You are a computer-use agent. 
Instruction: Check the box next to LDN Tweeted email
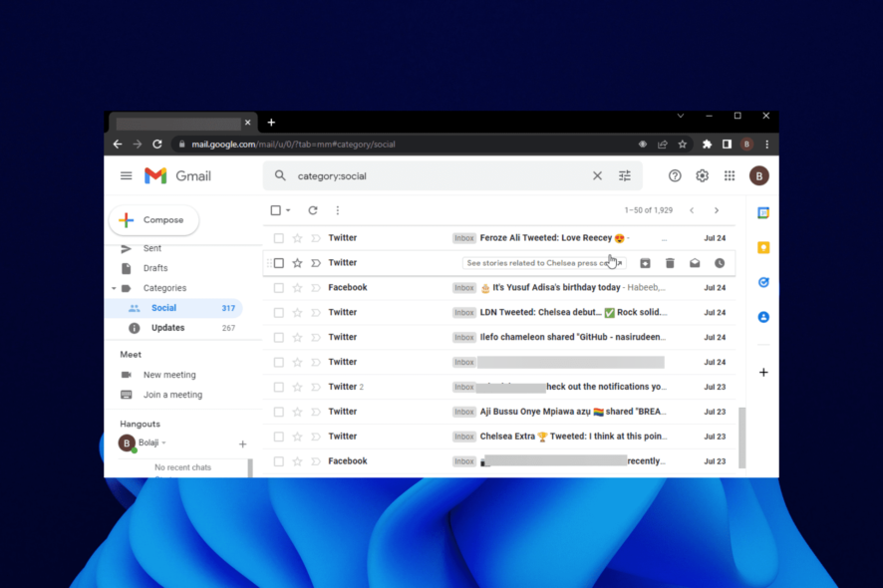pyautogui.click(x=279, y=313)
